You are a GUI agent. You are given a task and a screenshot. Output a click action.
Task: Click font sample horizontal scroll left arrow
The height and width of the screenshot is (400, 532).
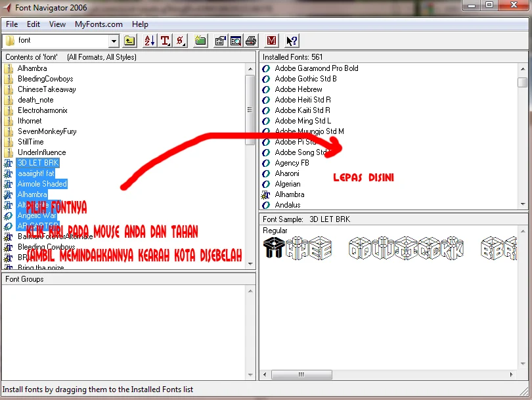pos(265,374)
